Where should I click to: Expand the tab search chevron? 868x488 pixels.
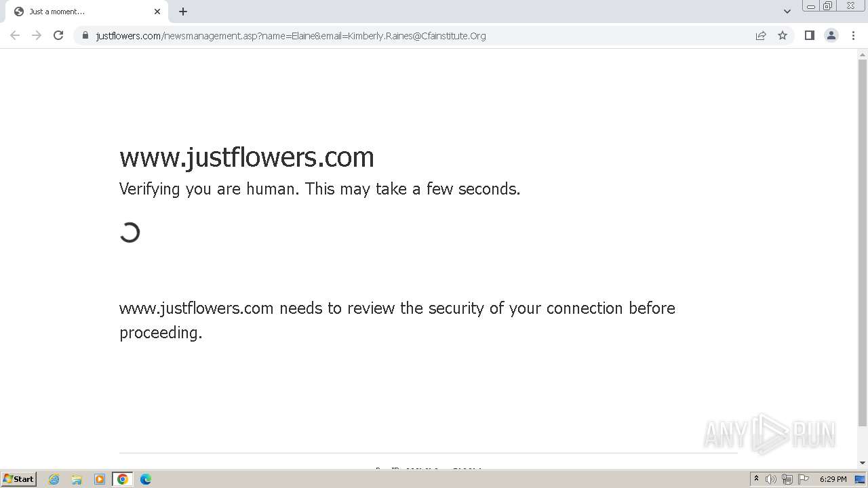[x=787, y=12]
